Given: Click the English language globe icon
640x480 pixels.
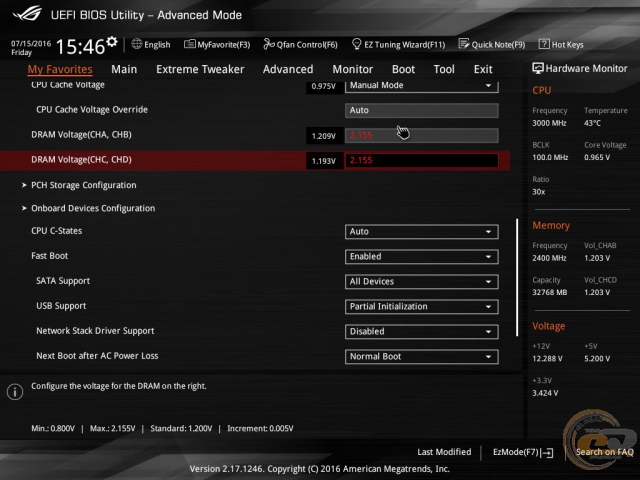Looking at the screenshot, I should click(x=137, y=44).
